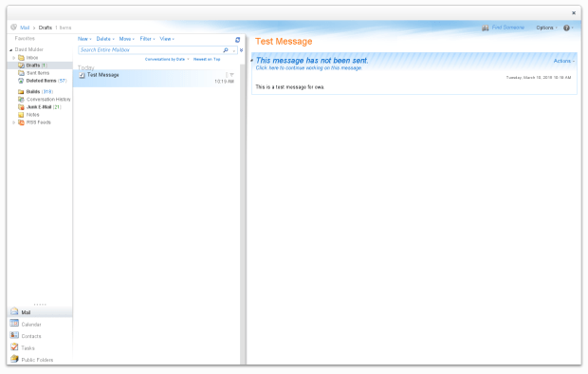Viewport: 588px width, 374px height.
Task: Collapse the David Mulder mailbox tree
Action: pos(10,49)
